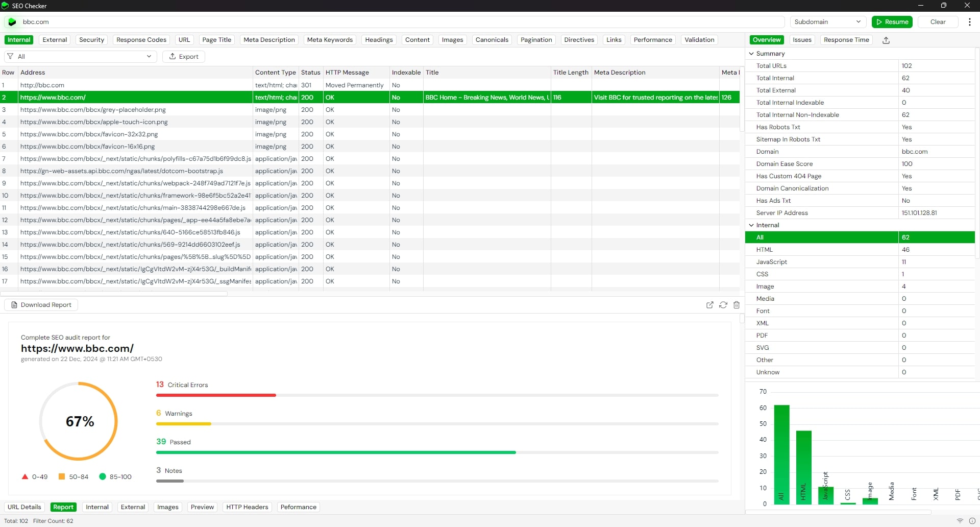Viewport: 980px width, 527px height.
Task: Select the Peformance bottom tab
Action: tap(299, 507)
